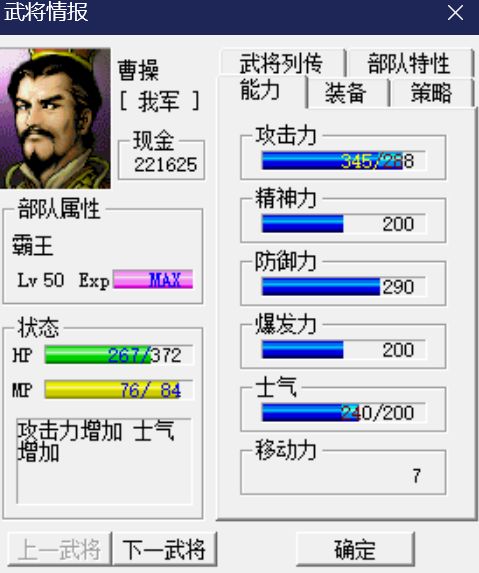479x573 pixels.
Task: Click Cao Cao's portrait image
Action: (x=55, y=118)
